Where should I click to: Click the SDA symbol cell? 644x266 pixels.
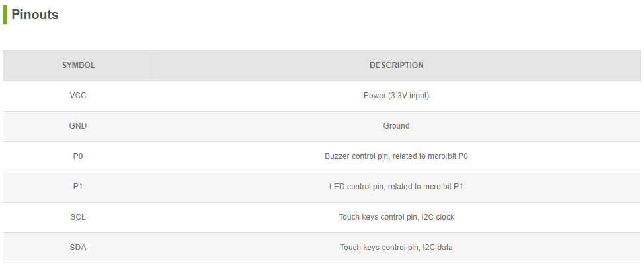pyautogui.click(x=78, y=247)
